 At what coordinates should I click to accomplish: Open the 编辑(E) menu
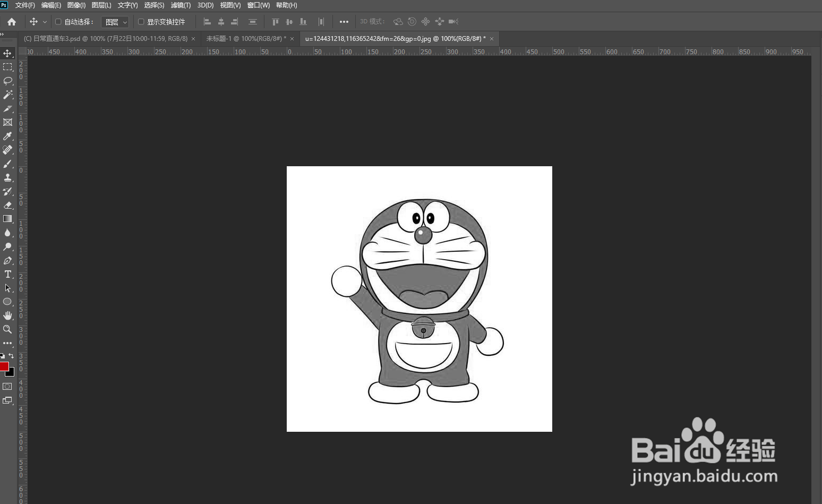[51, 5]
